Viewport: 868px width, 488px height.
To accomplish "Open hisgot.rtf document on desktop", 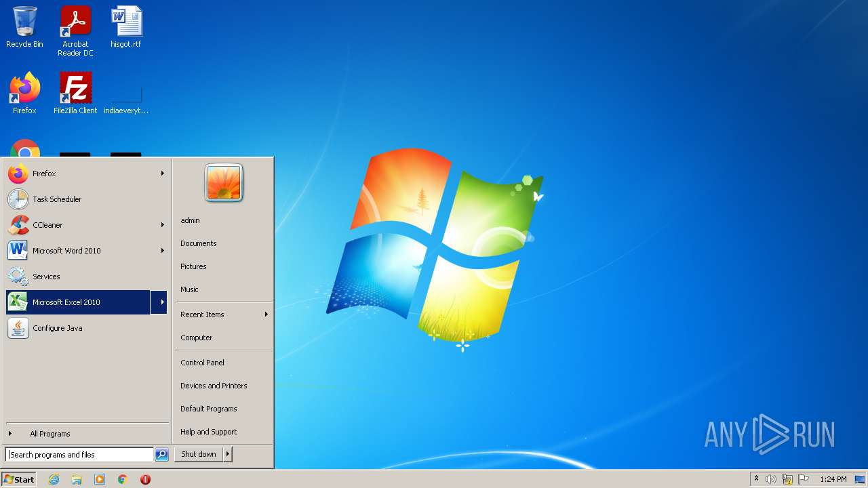I will point(126,27).
